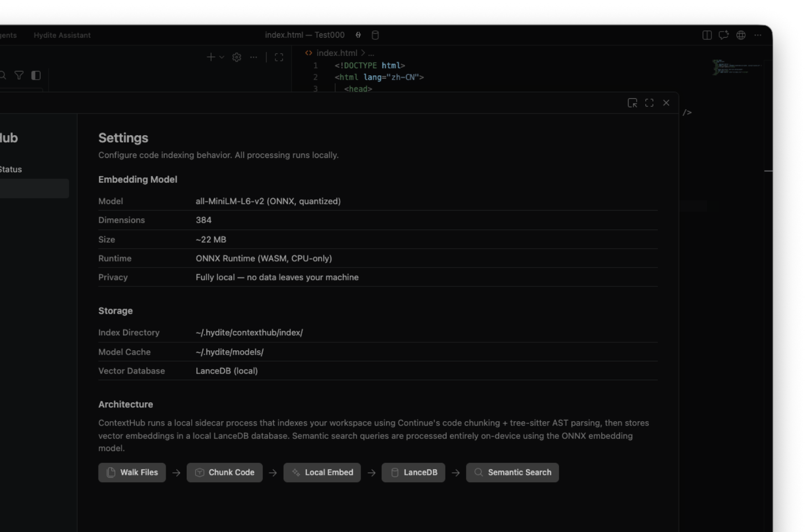Click the globe icon in the top right
The height and width of the screenshot is (532, 809).
click(741, 35)
